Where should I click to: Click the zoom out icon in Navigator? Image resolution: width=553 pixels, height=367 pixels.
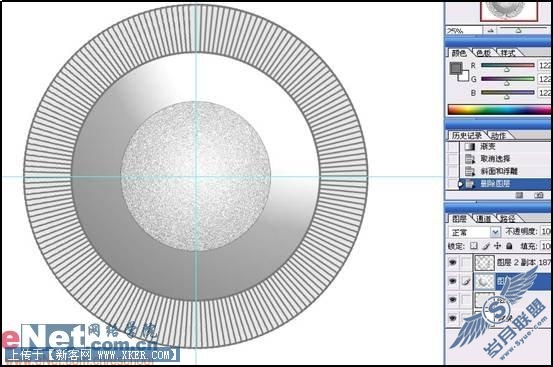[x=491, y=31]
